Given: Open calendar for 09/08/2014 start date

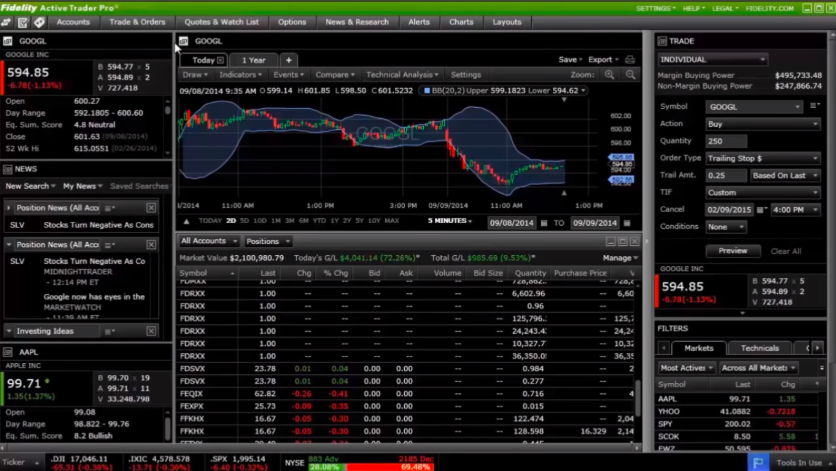Looking at the screenshot, I should tap(544, 223).
